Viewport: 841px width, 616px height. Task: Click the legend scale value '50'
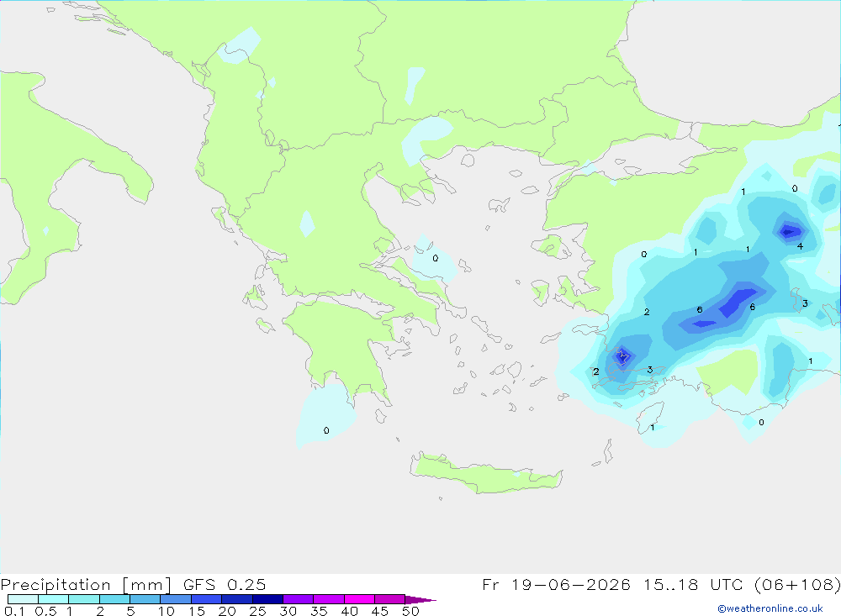[410, 611]
